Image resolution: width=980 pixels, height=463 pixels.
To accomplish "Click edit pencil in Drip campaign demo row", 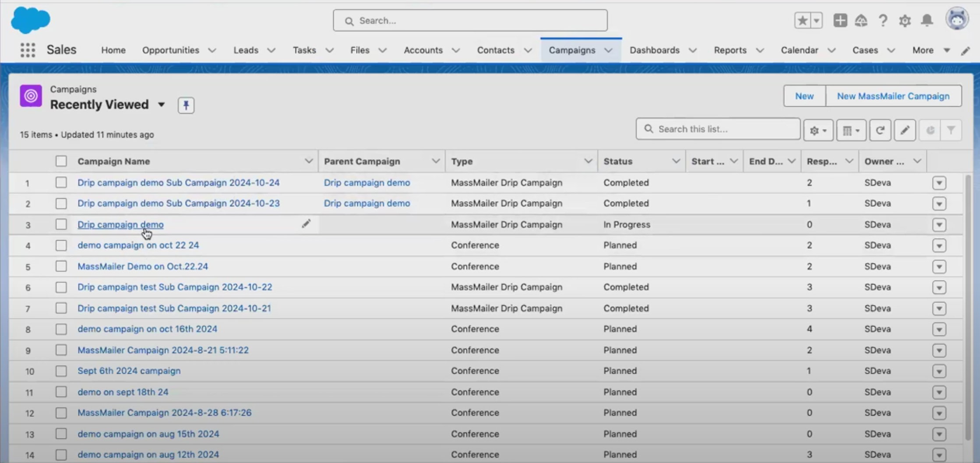I will pos(306,224).
